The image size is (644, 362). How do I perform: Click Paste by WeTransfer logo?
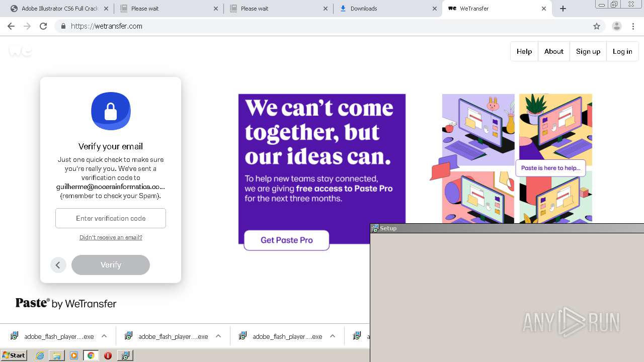tap(66, 303)
